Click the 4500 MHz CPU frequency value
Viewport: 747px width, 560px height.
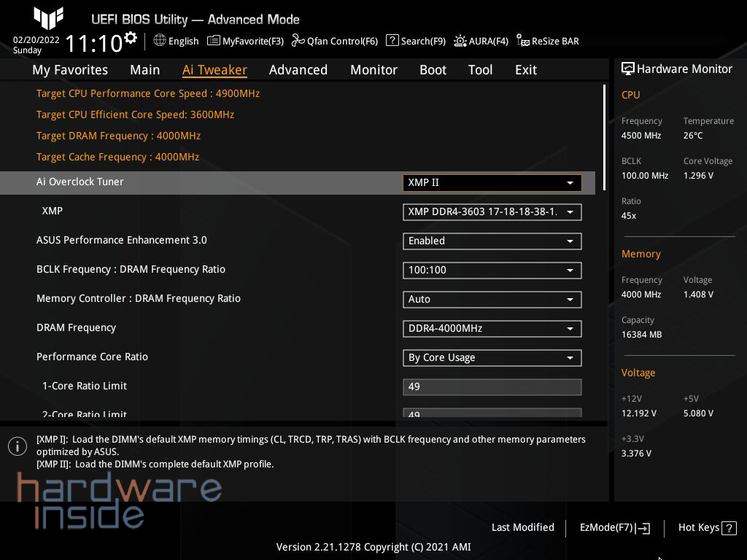point(640,136)
